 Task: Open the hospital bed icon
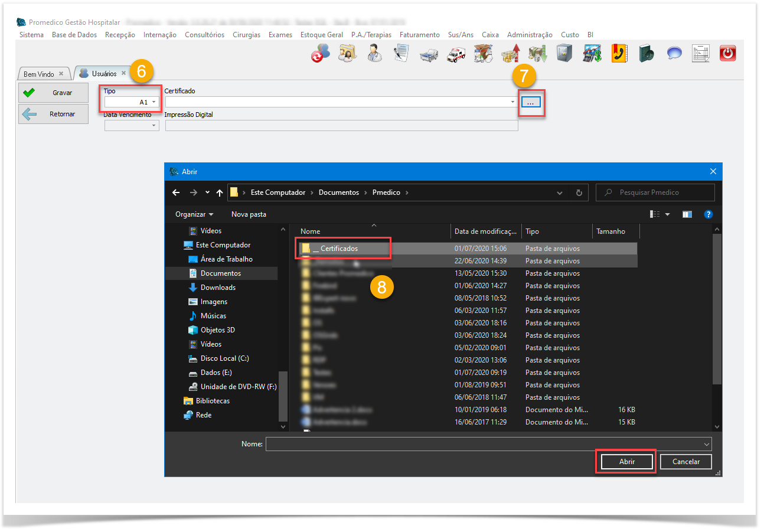[x=428, y=54]
